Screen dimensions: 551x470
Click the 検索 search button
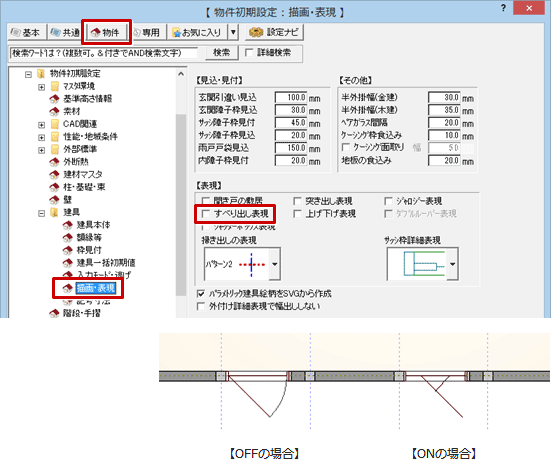(x=222, y=53)
